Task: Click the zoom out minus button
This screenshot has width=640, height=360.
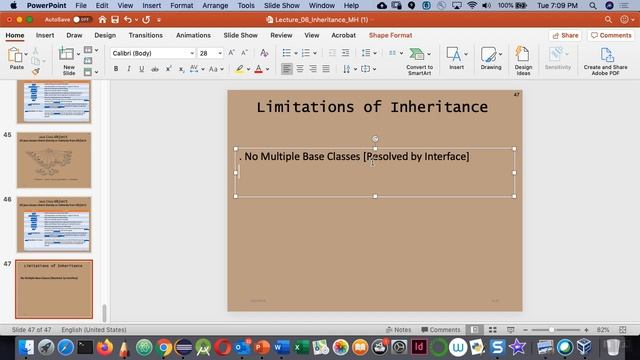Action: (x=526, y=330)
